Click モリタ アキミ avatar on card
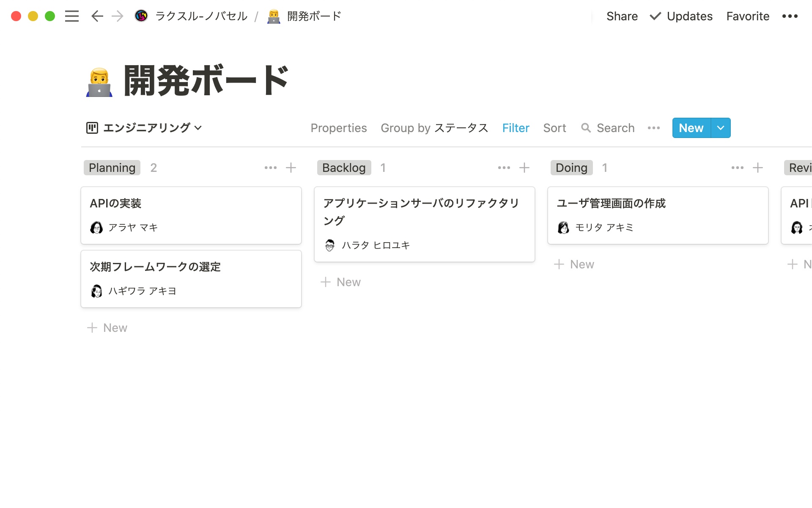Screen dimensions: 812x508 [x=563, y=228]
